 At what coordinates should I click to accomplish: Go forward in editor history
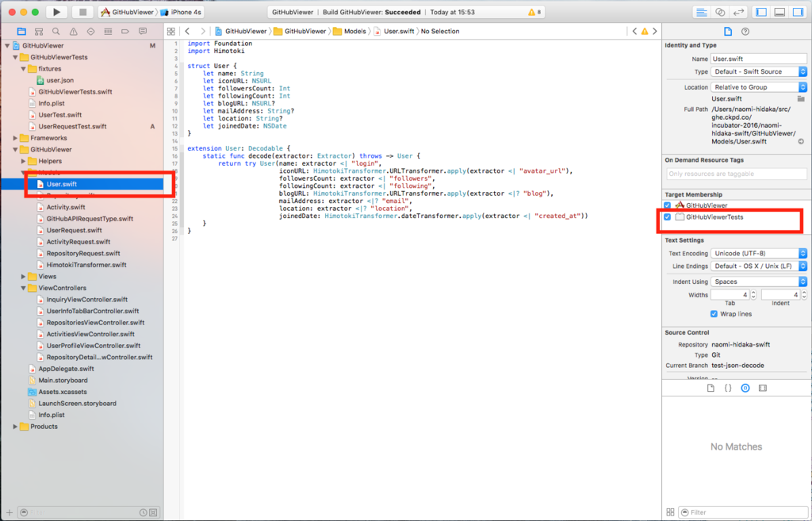[203, 32]
